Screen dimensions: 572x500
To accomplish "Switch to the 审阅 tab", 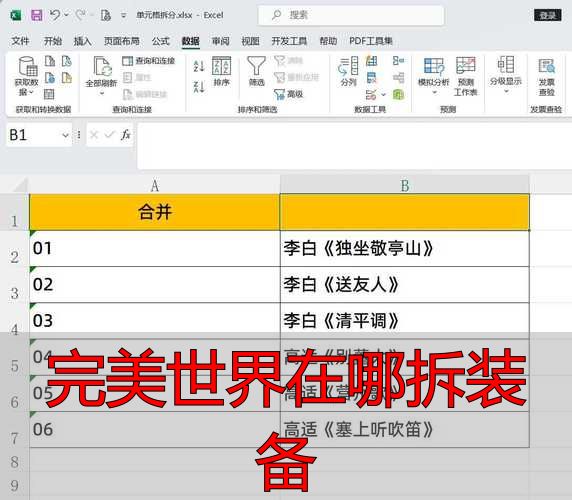I will click(x=221, y=41).
